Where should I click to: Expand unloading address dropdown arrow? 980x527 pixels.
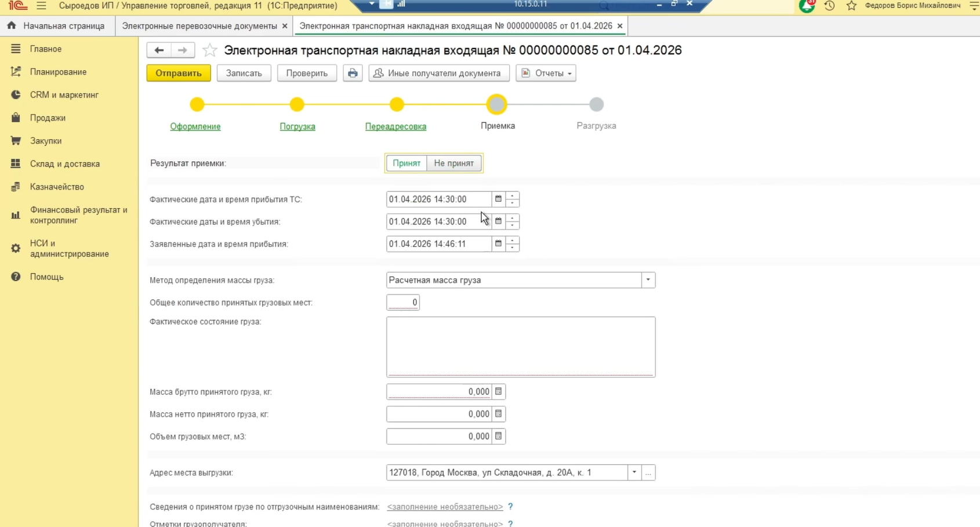pyautogui.click(x=634, y=473)
